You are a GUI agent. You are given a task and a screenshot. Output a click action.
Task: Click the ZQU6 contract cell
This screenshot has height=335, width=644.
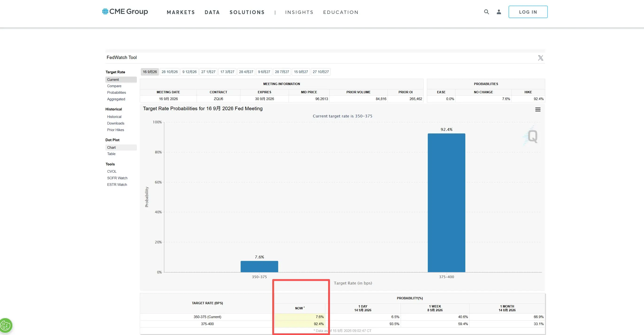click(218, 99)
